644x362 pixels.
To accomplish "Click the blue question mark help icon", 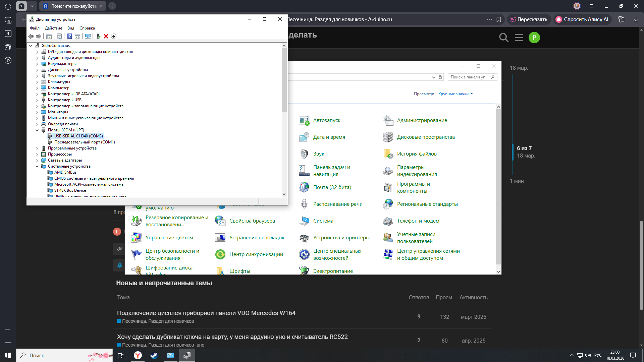I will (69, 36).
